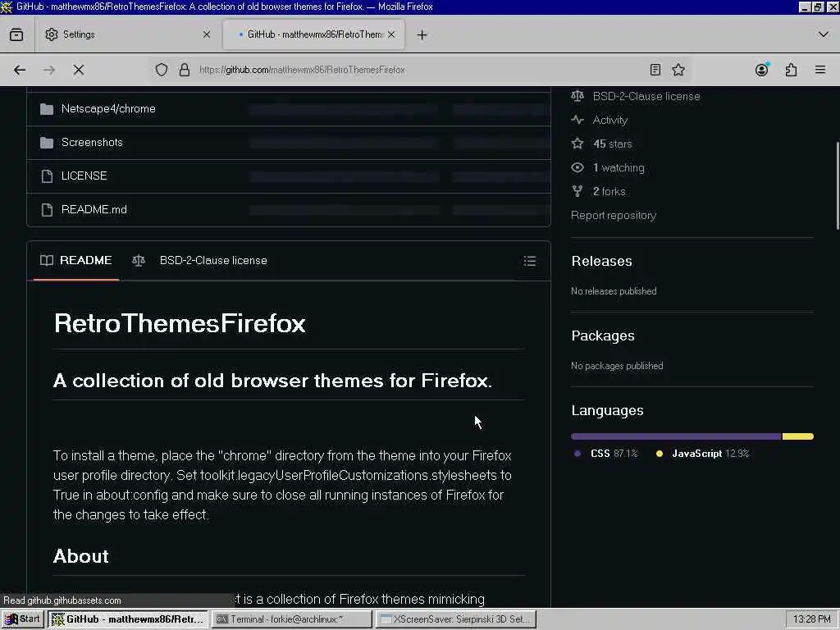Viewport: 840px width, 630px height.
Task: Close the Settings tab
Action: click(207, 34)
